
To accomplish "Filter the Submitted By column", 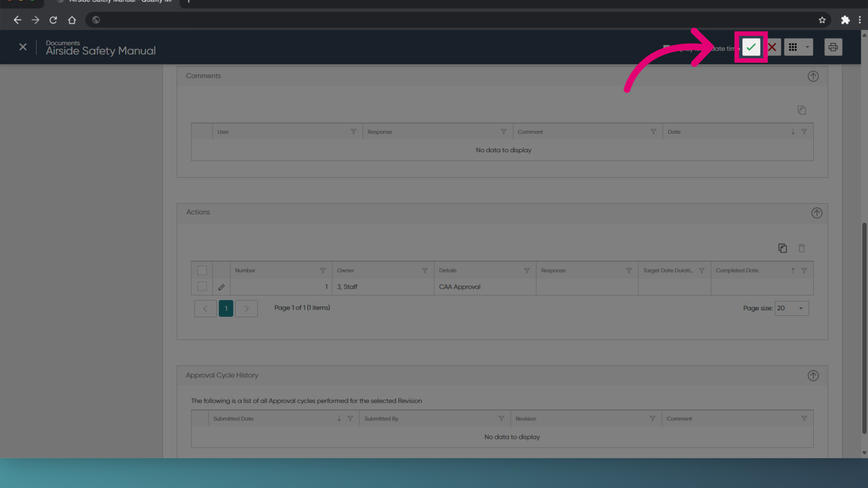I will click(501, 418).
